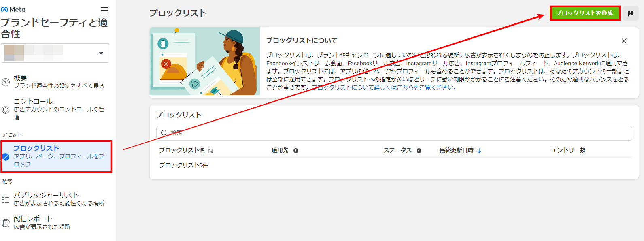Focus the 検索 block list search field
This screenshot has width=644, height=241.
pos(394,133)
